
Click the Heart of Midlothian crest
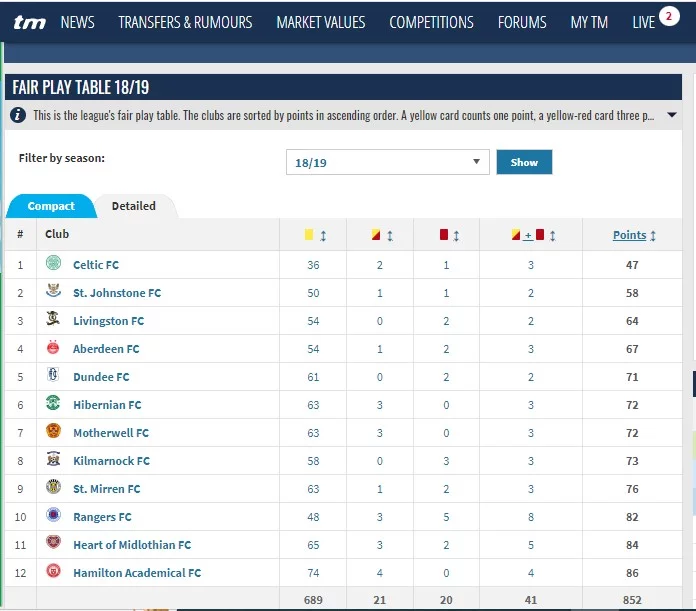click(x=53, y=544)
